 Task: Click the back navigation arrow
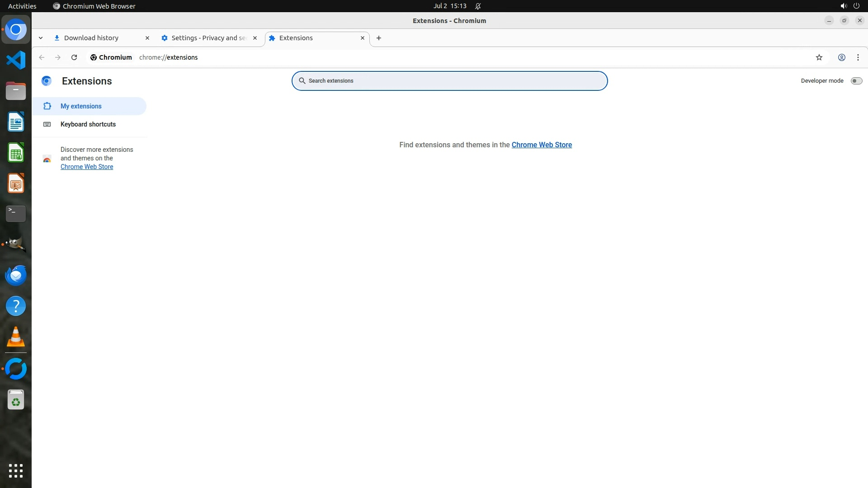pos(42,57)
